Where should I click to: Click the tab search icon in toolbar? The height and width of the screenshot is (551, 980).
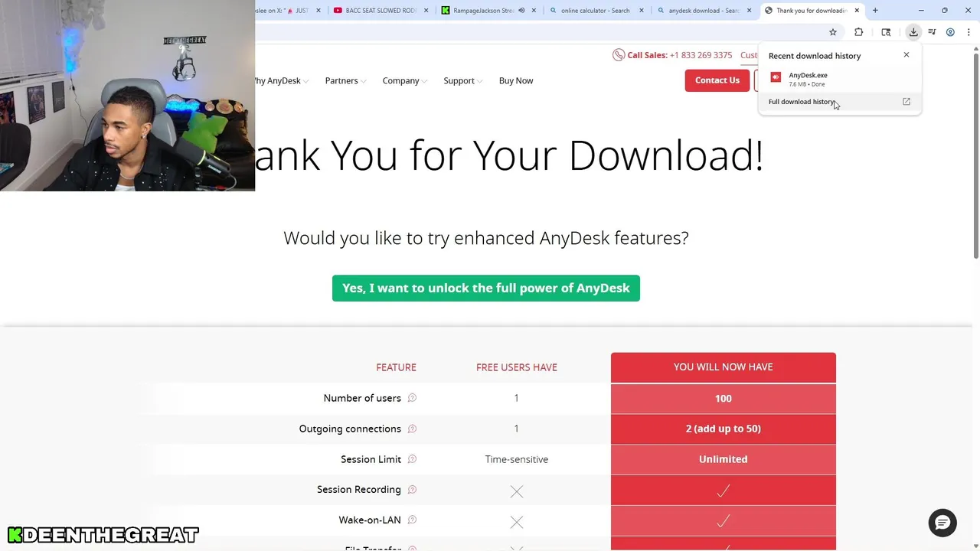click(x=886, y=32)
